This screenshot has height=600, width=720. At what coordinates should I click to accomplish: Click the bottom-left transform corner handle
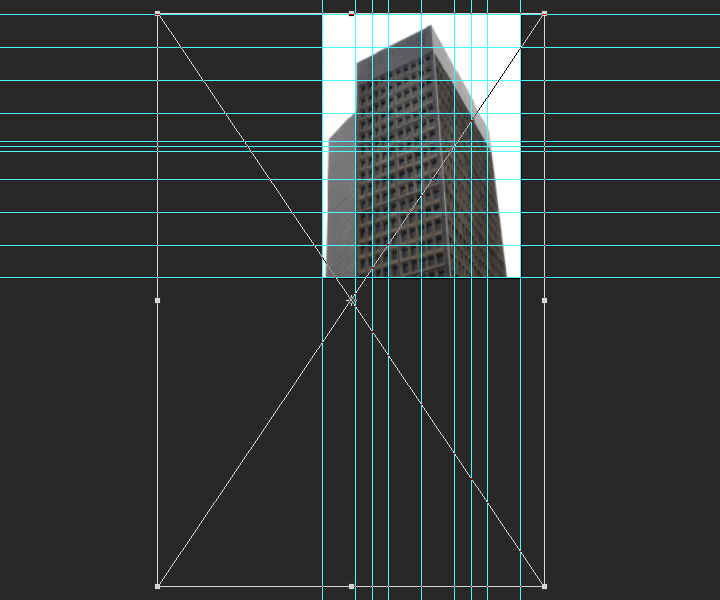pyautogui.click(x=158, y=586)
